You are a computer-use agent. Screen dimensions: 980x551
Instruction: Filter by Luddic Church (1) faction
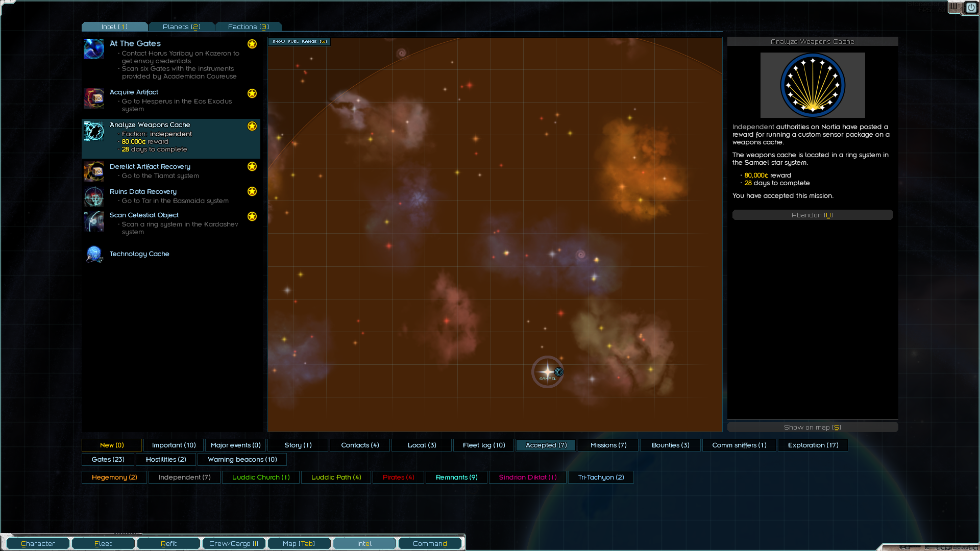(261, 477)
